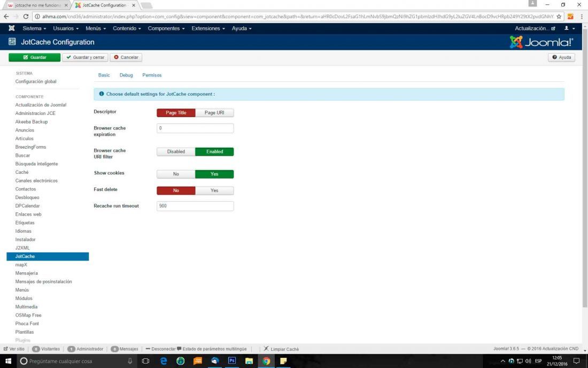Open Task View icon in taskbar

pos(145,361)
